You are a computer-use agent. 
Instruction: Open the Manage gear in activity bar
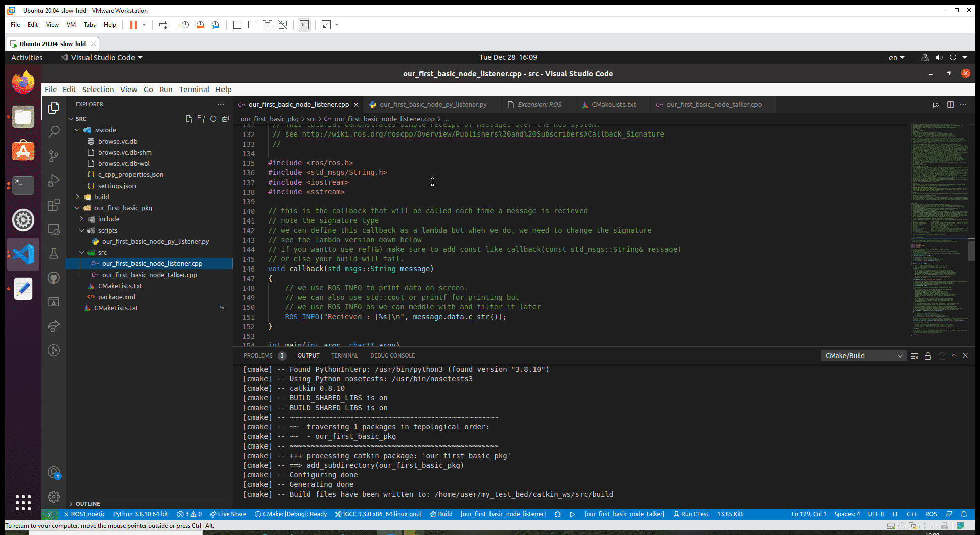click(54, 497)
